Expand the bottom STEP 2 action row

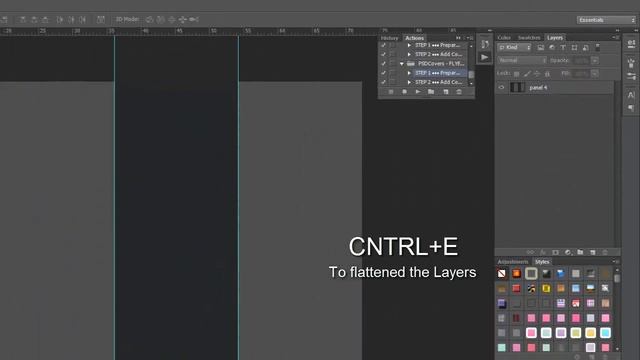(x=409, y=82)
